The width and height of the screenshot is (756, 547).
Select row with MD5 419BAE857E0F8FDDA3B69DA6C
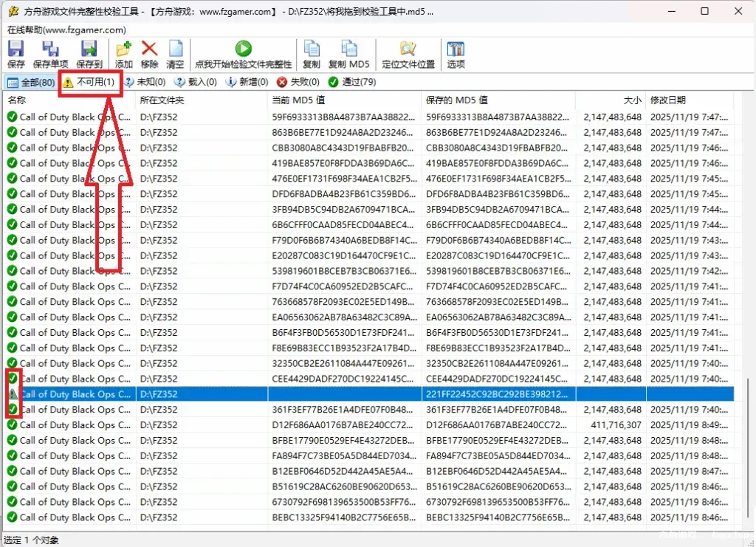(x=369, y=163)
